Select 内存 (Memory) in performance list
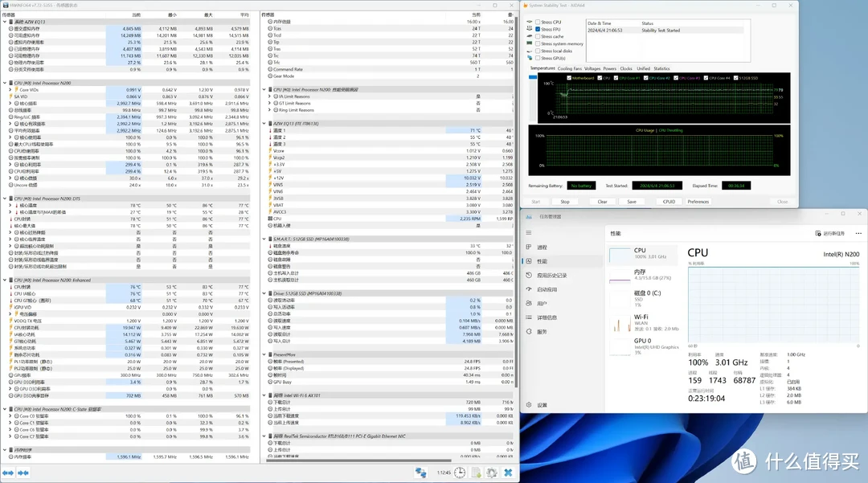Viewport: 868px width, 483px height. point(643,275)
